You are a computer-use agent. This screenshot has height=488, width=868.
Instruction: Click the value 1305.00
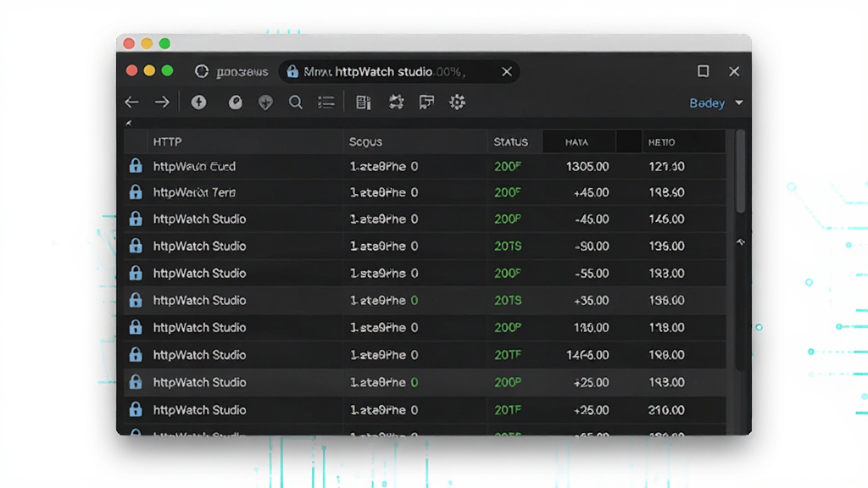[x=587, y=167]
